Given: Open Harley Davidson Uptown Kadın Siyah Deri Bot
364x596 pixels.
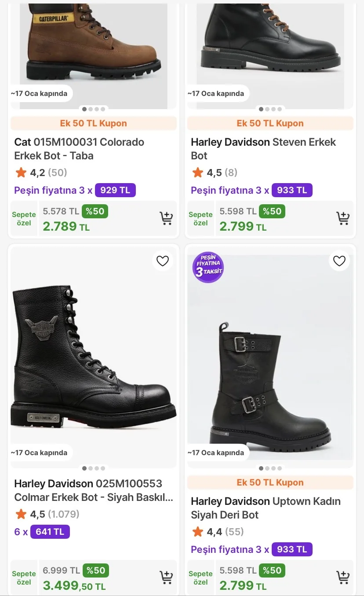Looking at the screenshot, I should pyautogui.click(x=266, y=508).
